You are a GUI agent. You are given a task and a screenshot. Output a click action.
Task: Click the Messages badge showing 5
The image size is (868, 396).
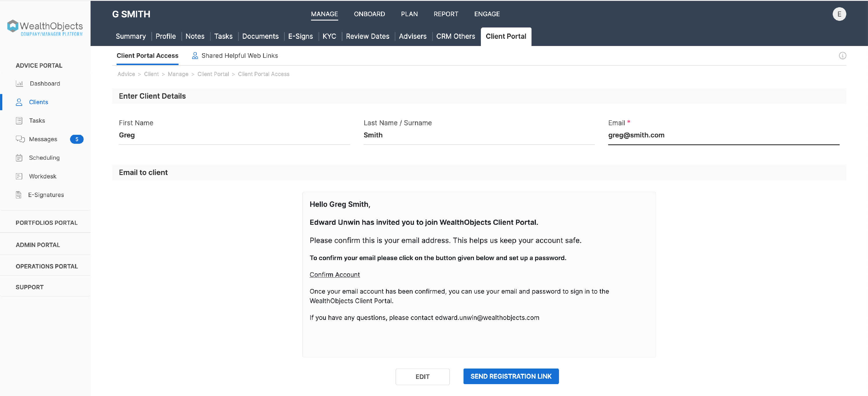pos(76,139)
